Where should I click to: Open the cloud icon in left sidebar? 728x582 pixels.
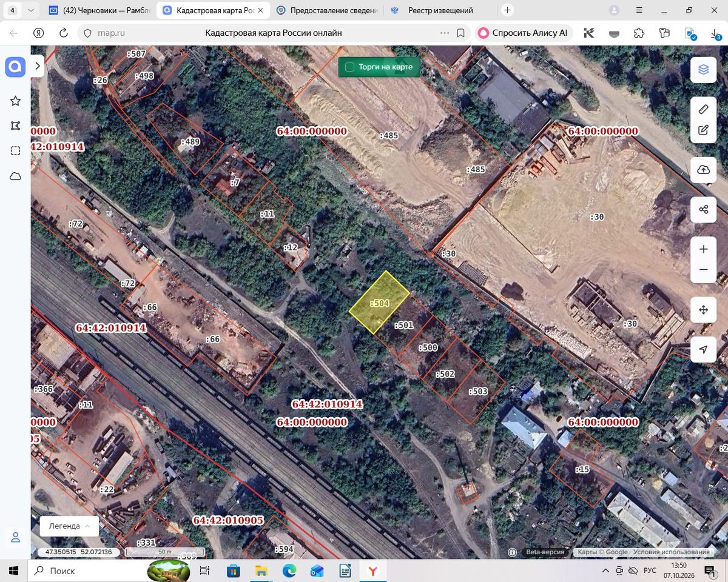coord(15,176)
